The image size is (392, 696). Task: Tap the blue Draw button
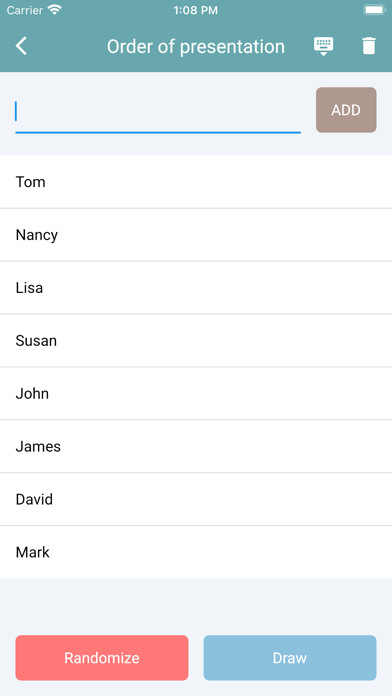click(290, 658)
